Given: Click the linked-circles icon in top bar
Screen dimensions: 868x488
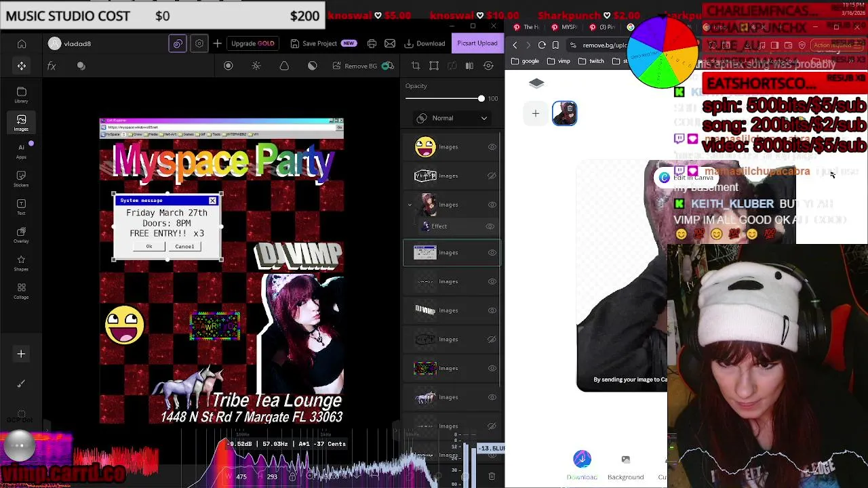Looking at the screenshot, I should (x=178, y=43).
